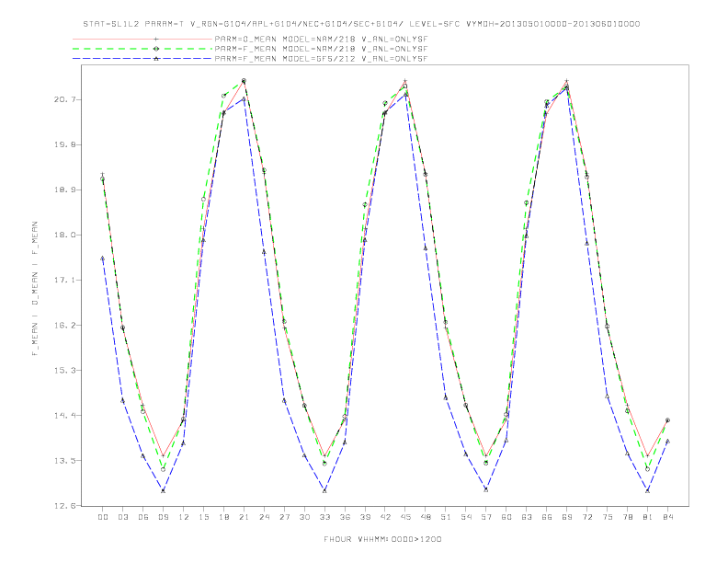Click the x-axis label 'FHOUR VHHMM: 0000>1200'
The width and height of the screenshot is (728, 563).
click(x=382, y=539)
